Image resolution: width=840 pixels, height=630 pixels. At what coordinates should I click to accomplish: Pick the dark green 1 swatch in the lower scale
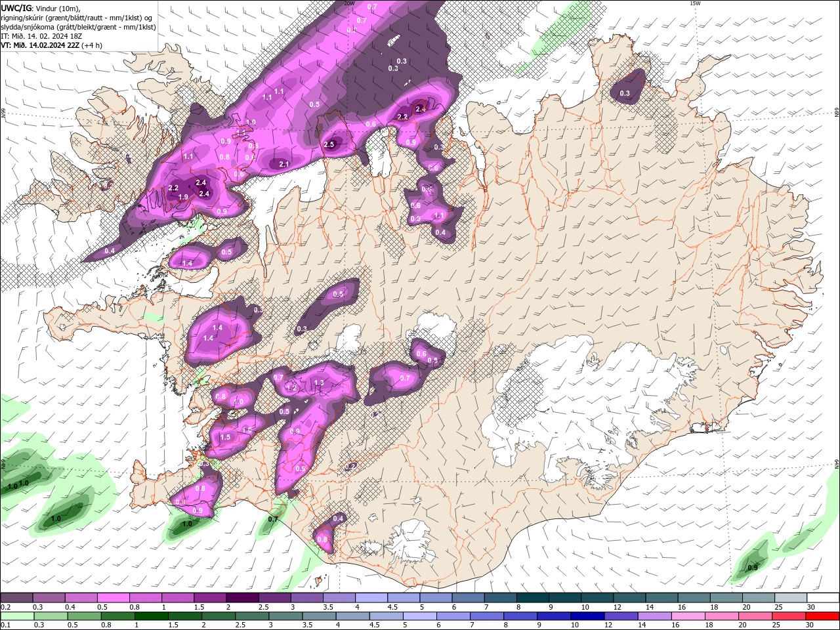tap(151, 616)
